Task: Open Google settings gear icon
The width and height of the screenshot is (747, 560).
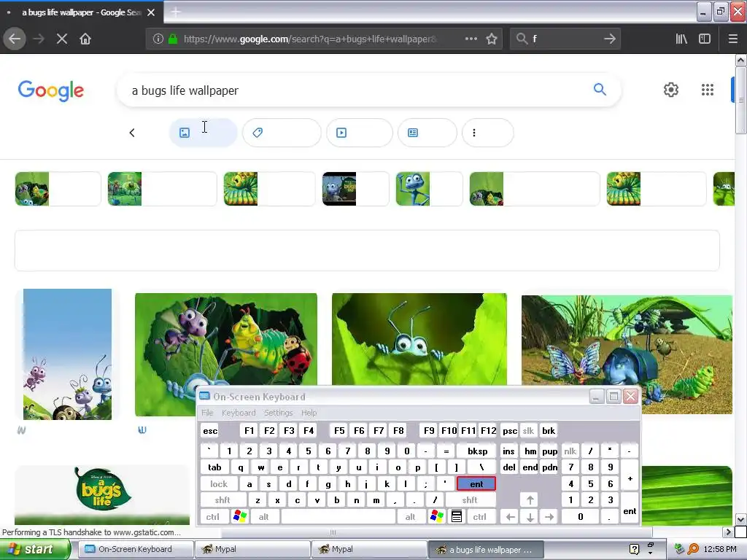Action: 671,90
